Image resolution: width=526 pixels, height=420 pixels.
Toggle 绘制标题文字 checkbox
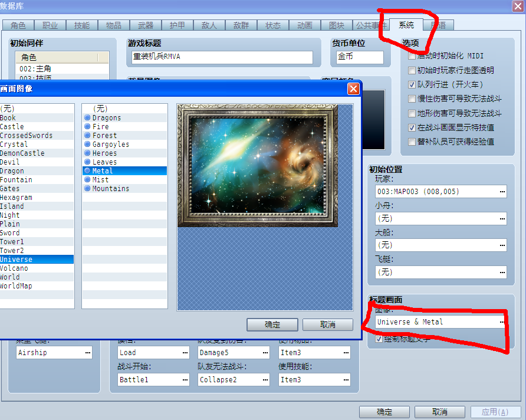[x=379, y=339]
